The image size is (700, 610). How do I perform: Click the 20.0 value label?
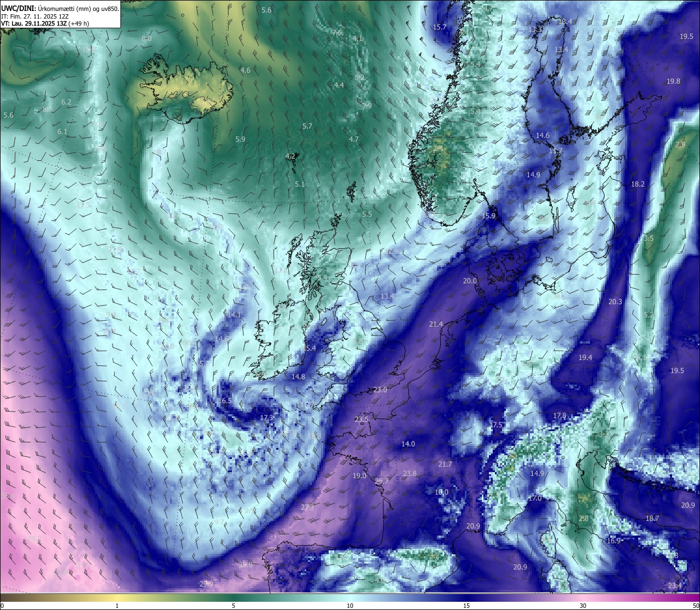click(470, 281)
